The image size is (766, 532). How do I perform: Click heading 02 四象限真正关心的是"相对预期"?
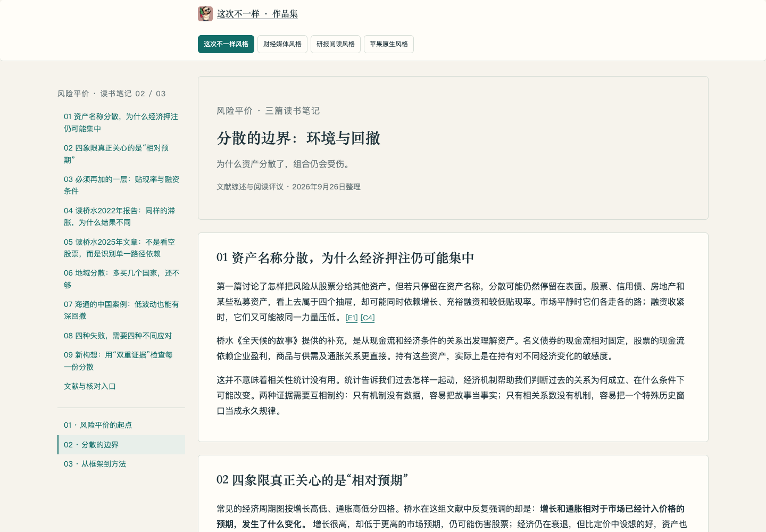[x=312, y=480]
